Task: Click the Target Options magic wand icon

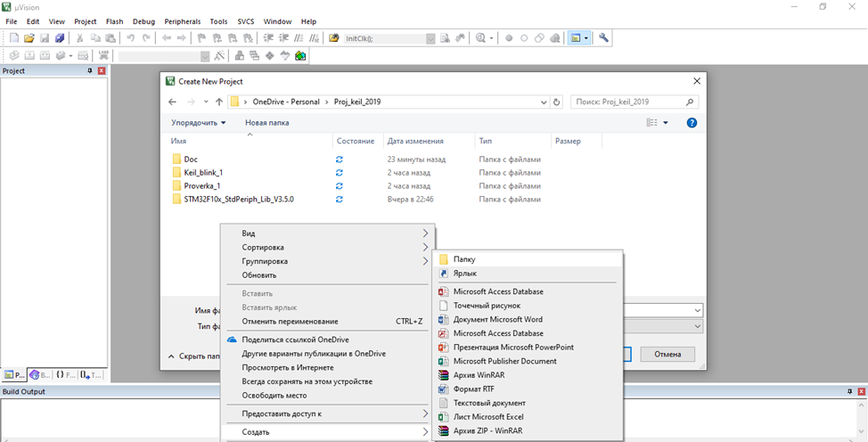Action: click(219, 55)
